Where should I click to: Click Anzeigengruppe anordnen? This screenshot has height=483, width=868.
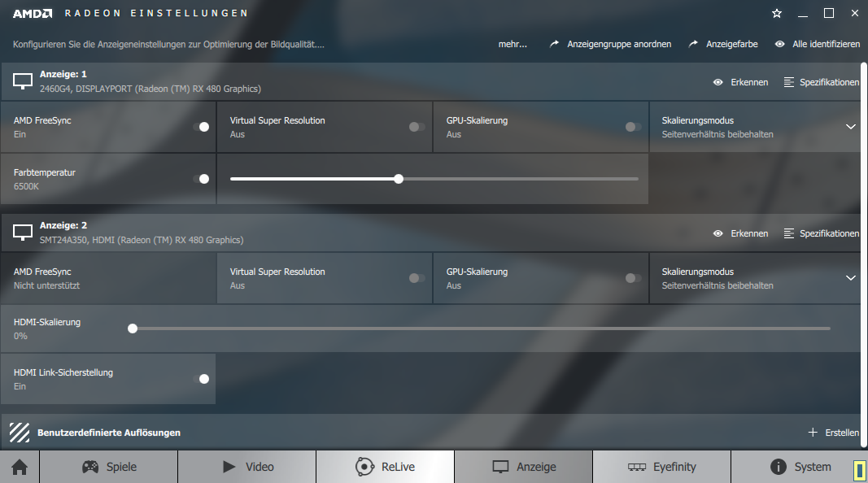pos(619,44)
